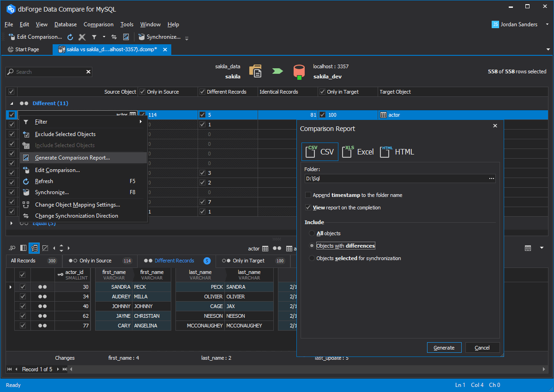Click the Synchronize toolbar button
This screenshot has width=554, height=392.
pos(159,37)
